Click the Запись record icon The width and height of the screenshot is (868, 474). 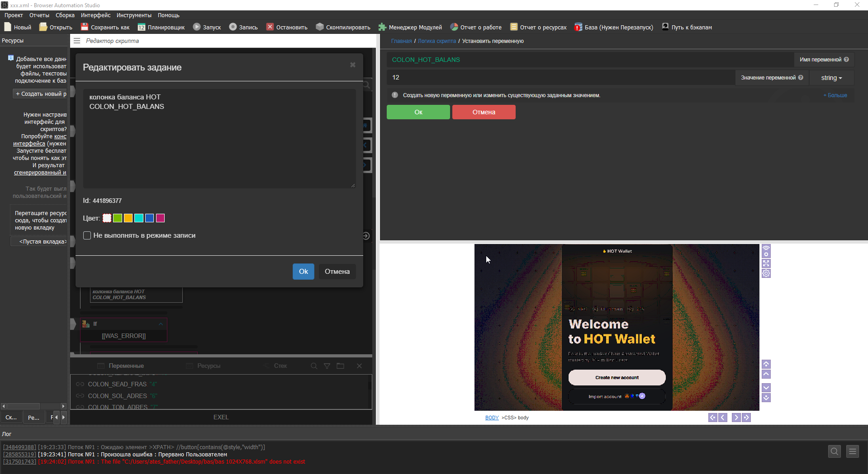click(x=233, y=27)
